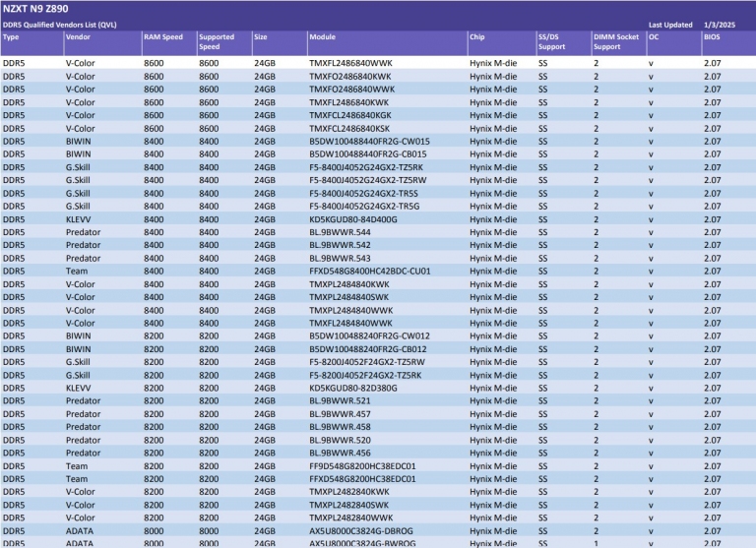Image resolution: width=756 pixels, height=548 pixels.
Task: Select module cell 'TMXPL2484840KWK'
Action: tap(349, 284)
